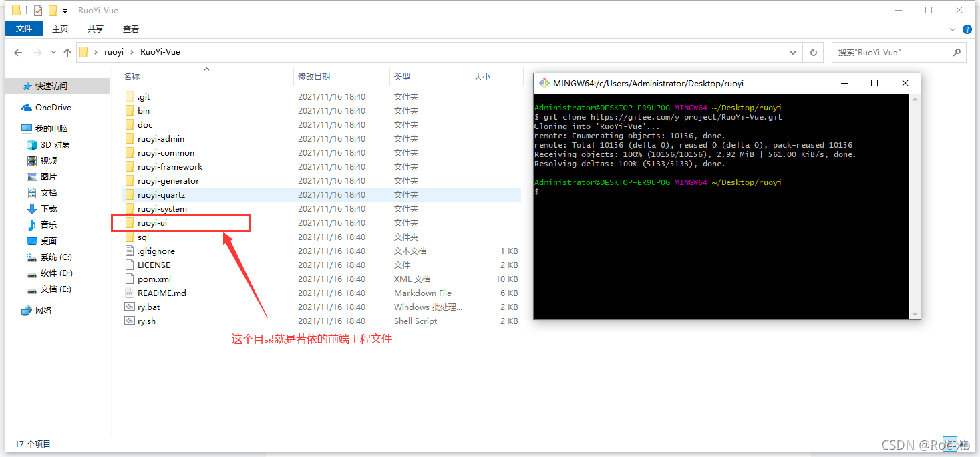The width and height of the screenshot is (980, 457).
Task: Select the doc folder icon
Action: (x=130, y=125)
